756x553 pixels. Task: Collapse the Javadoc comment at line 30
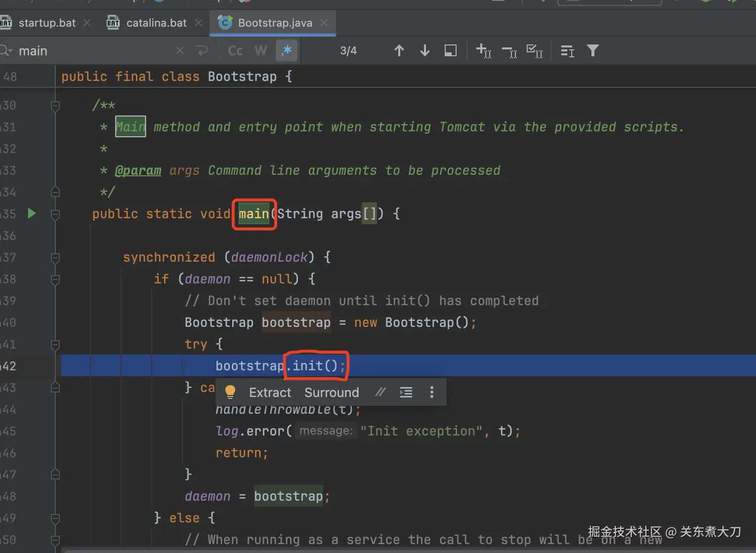55,105
